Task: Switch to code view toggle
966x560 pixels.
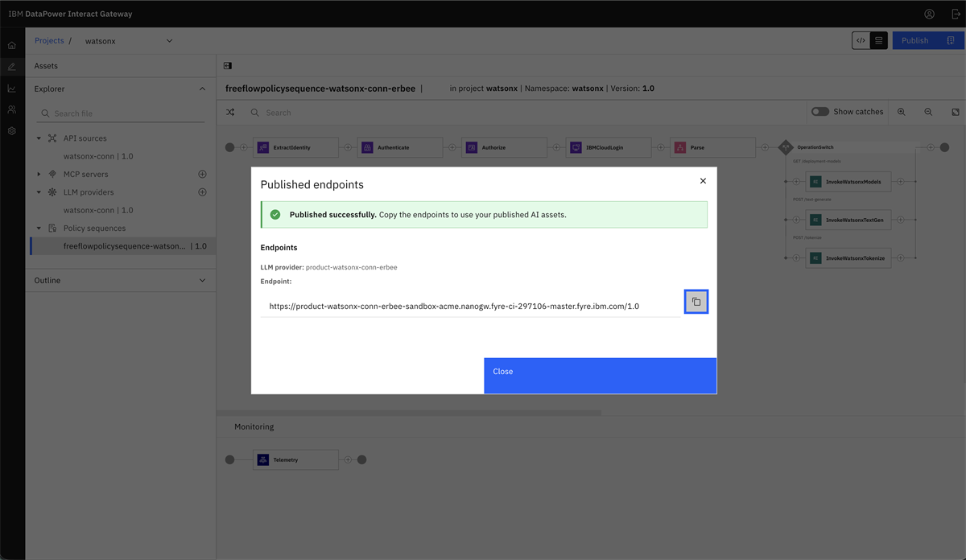Action: (x=861, y=40)
